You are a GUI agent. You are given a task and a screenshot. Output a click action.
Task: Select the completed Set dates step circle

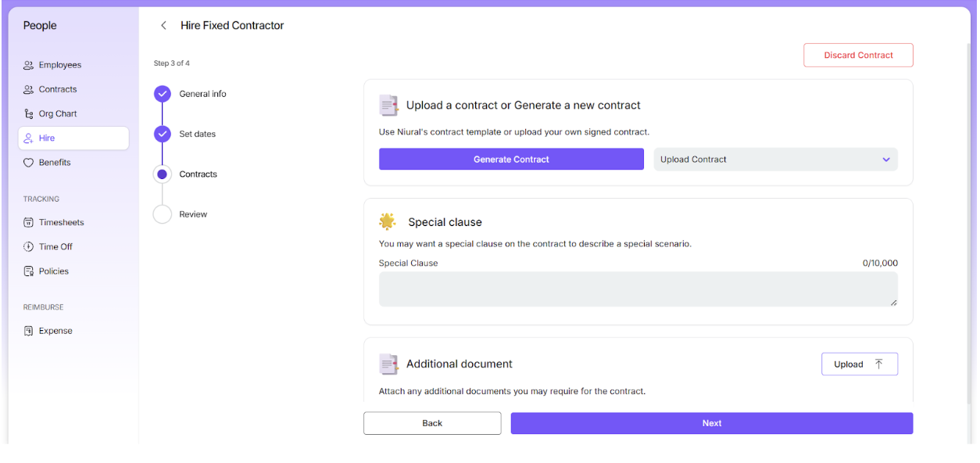pyautogui.click(x=162, y=134)
